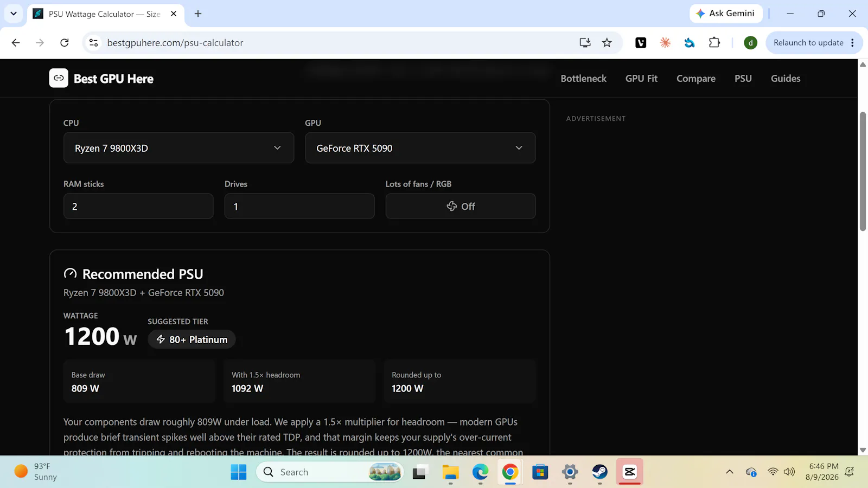The height and width of the screenshot is (488, 868).
Task: Open the notifications bell icon
Action: [x=850, y=472]
